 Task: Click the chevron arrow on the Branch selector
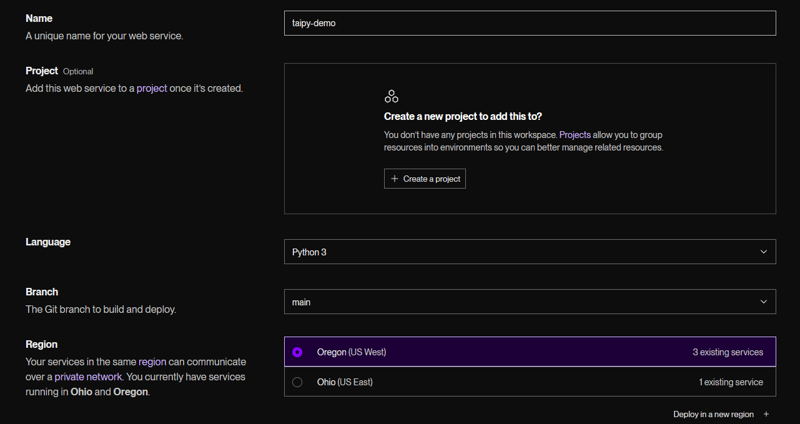pos(764,302)
